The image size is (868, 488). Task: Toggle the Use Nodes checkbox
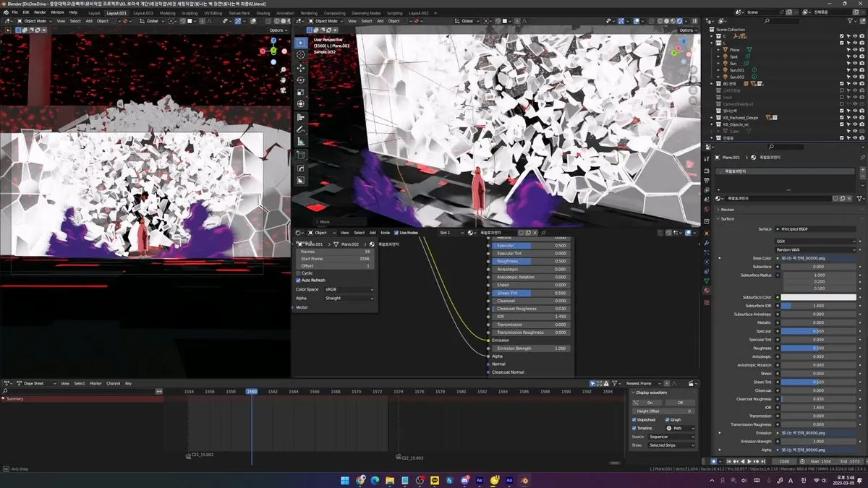(x=396, y=233)
